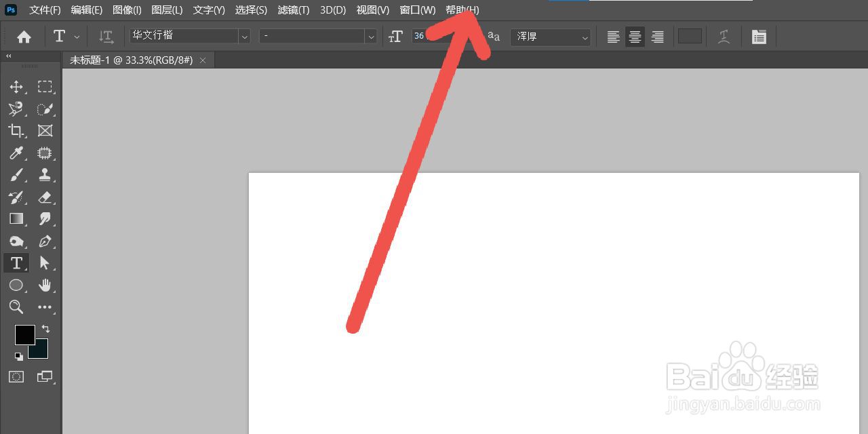
Task: Align text right
Action: pyautogui.click(x=657, y=37)
